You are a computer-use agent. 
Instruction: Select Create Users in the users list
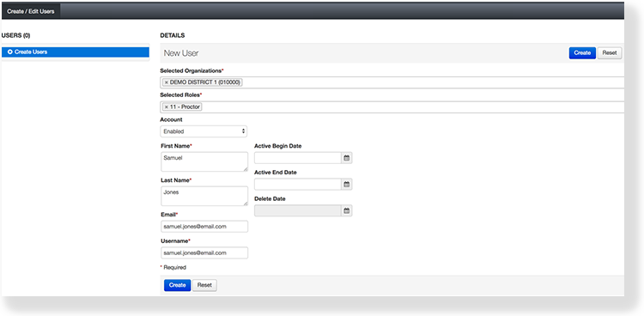76,52
